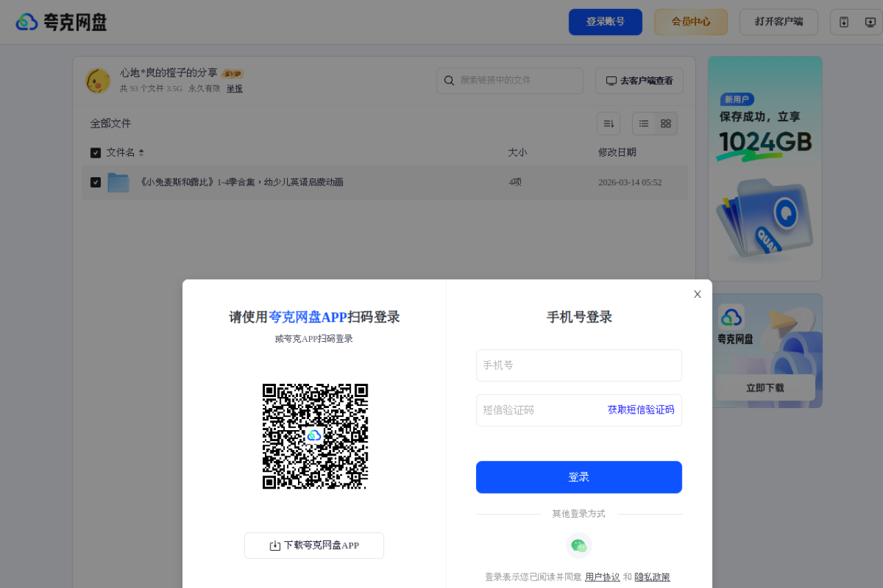
Task: Click the Quark 网盘 logo
Action: click(x=61, y=21)
